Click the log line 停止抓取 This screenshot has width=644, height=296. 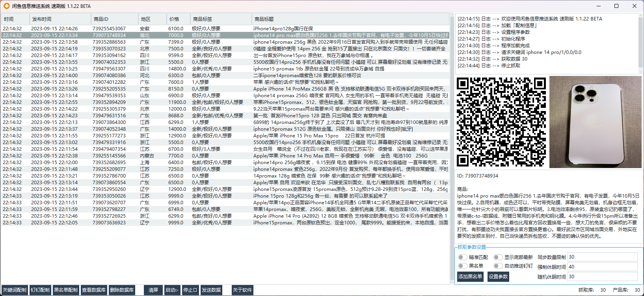(x=489, y=66)
